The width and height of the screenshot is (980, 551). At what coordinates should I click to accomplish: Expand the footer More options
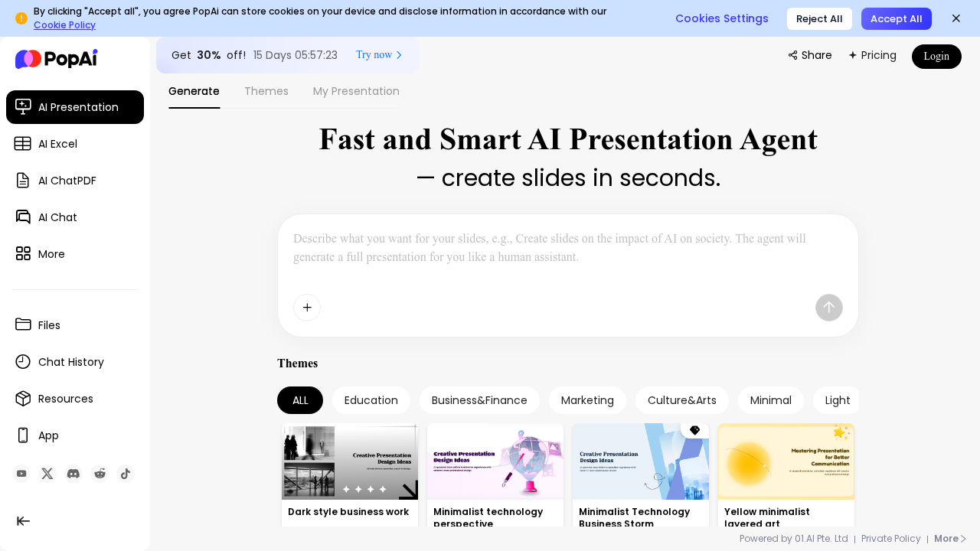(948, 538)
